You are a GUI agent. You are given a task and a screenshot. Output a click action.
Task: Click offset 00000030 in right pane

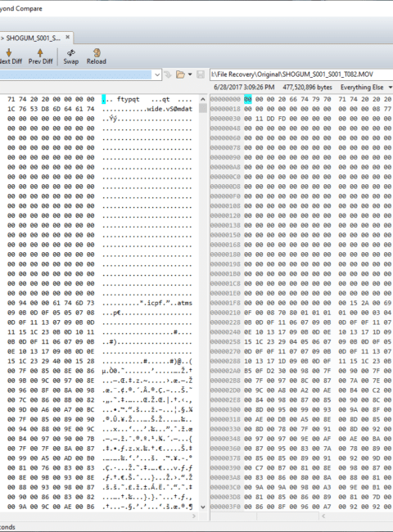[225, 119]
